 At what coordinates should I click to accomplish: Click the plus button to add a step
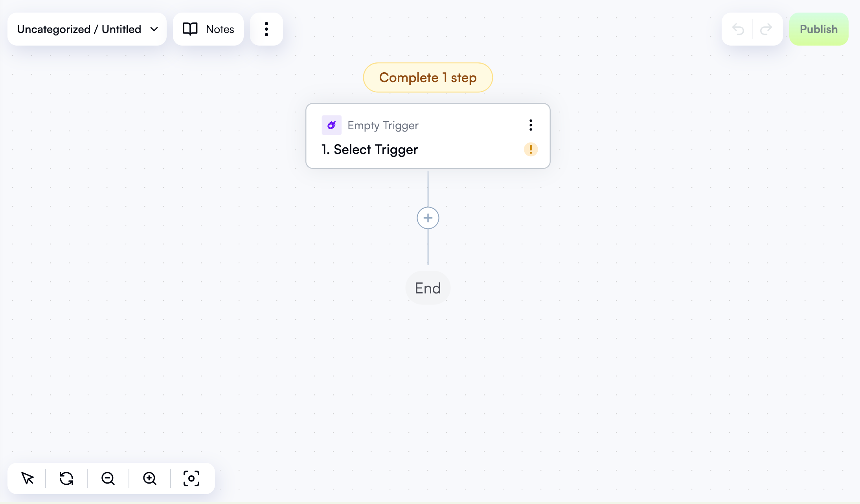[427, 218]
